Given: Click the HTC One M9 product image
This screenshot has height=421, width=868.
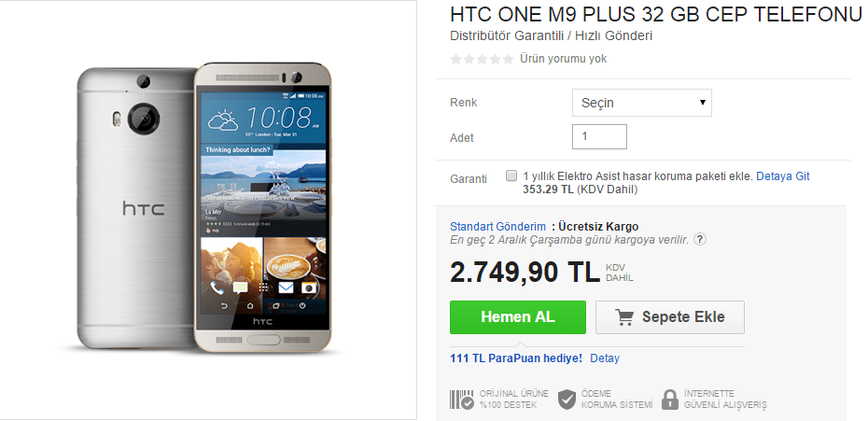Looking at the screenshot, I should (x=204, y=208).
